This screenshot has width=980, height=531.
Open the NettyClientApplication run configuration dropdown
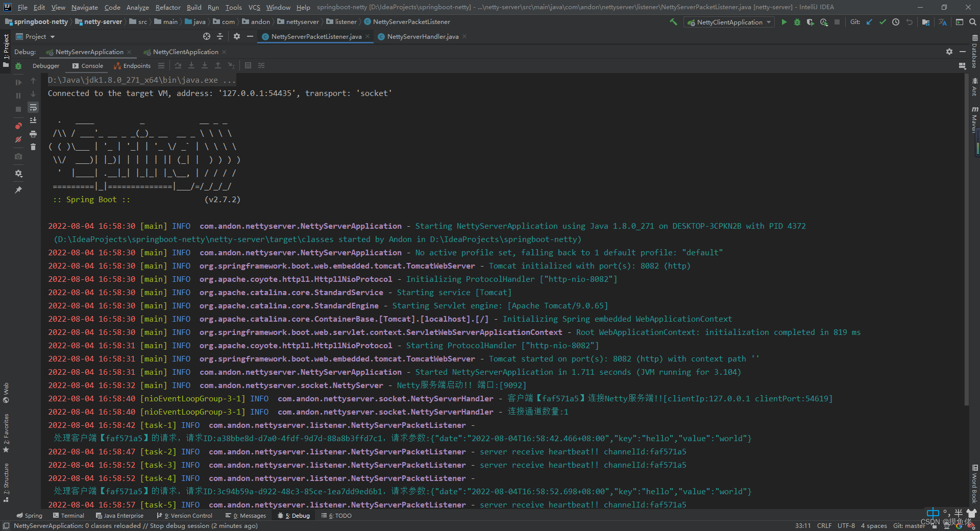coord(729,22)
